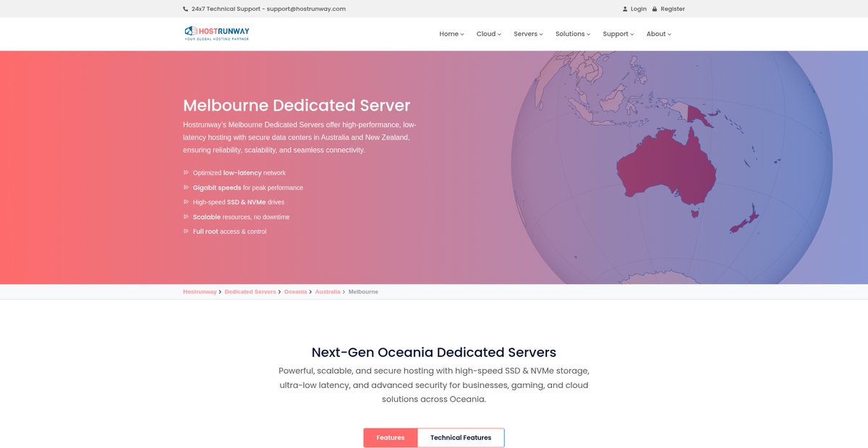868x448 pixels.
Task: Expand the About menu
Action: point(658,34)
